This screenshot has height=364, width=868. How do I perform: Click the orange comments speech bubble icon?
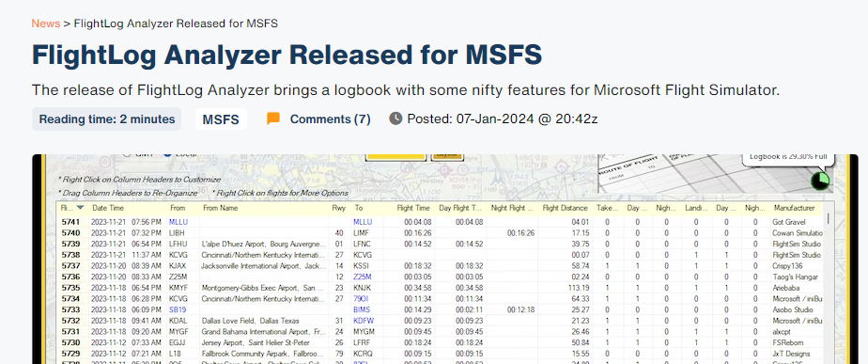pos(273,119)
